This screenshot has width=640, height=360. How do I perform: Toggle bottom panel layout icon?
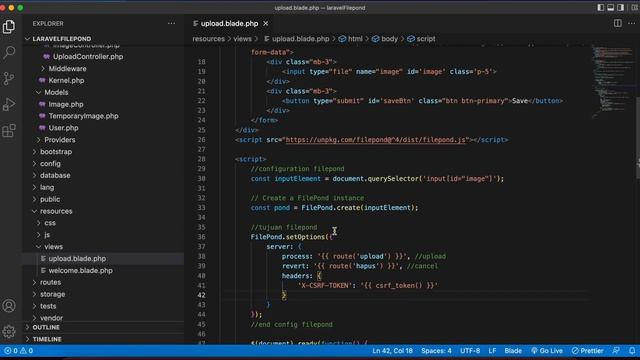[x=611, y=7]
